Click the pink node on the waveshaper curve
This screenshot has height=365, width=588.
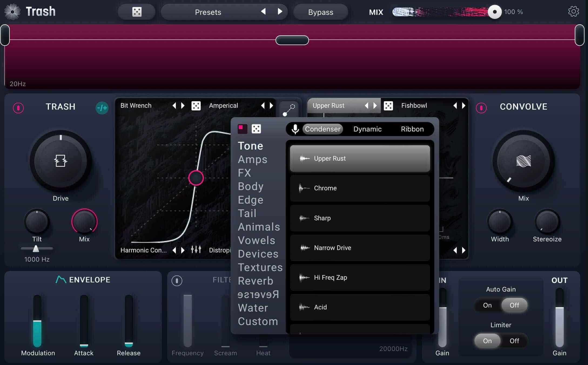[196, 178]
